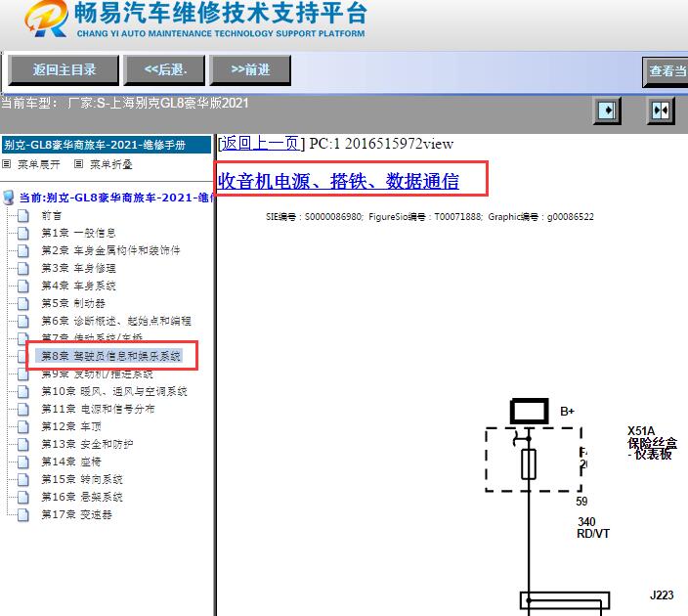The width and height of the screenshot is (688, 616).
Task: Open 第11章 电源和信号分布
Action: 98,409
